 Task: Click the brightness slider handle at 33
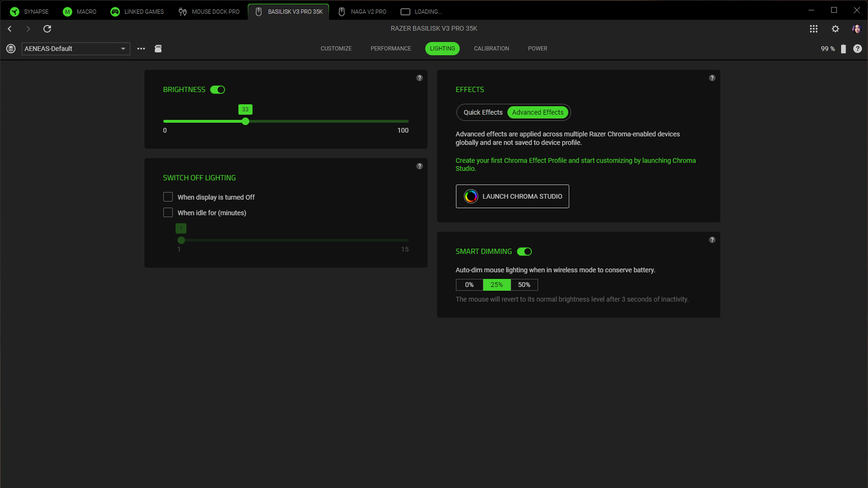tap(245, 122)
